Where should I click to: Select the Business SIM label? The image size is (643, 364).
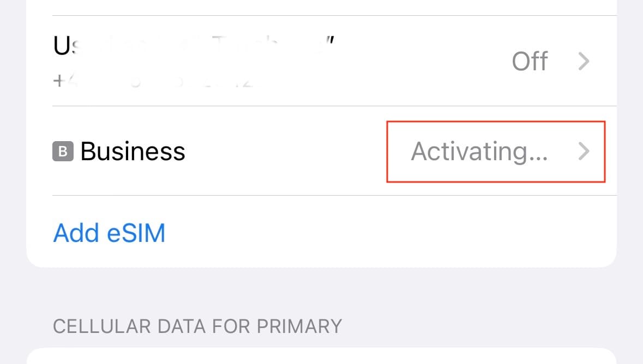pos(133,151)
